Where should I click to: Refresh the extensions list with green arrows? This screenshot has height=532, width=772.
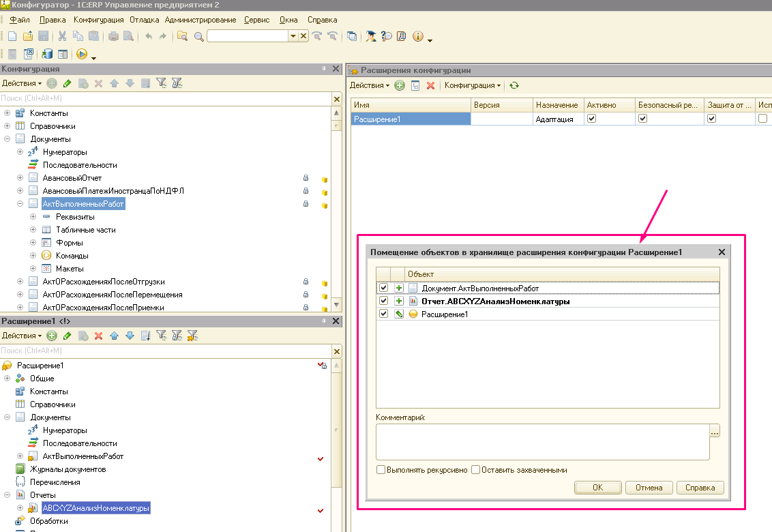click(x=514, y=85)
